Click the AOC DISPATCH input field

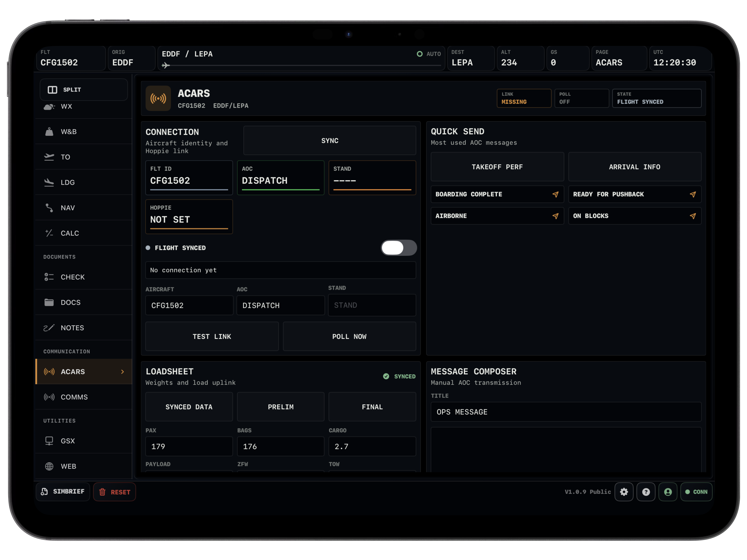click(281, 306)
